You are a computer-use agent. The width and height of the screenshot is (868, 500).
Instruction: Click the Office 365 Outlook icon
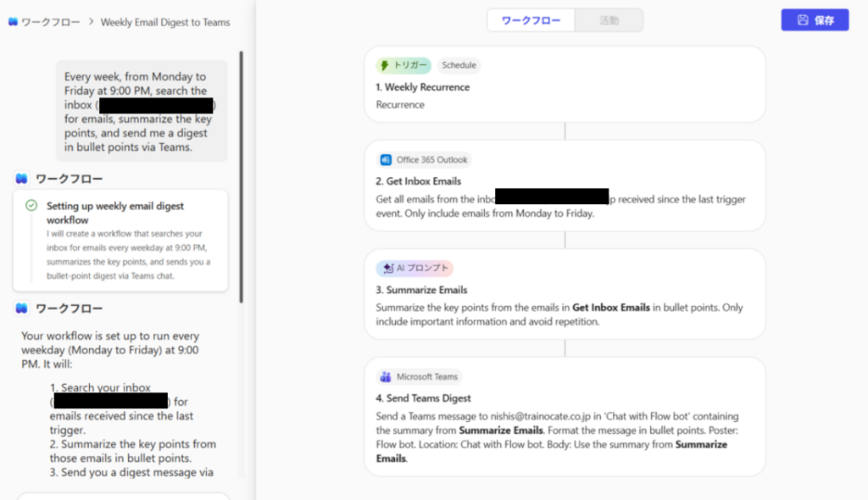[386, 159]
